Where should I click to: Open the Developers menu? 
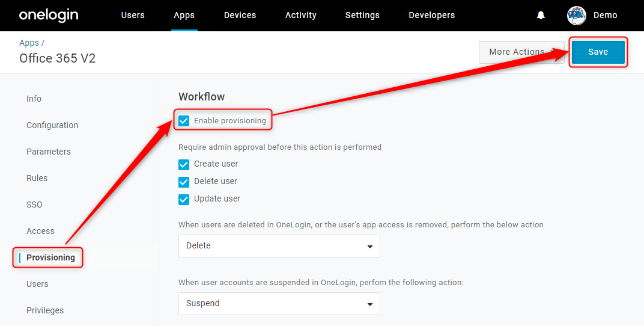point(432,15)
